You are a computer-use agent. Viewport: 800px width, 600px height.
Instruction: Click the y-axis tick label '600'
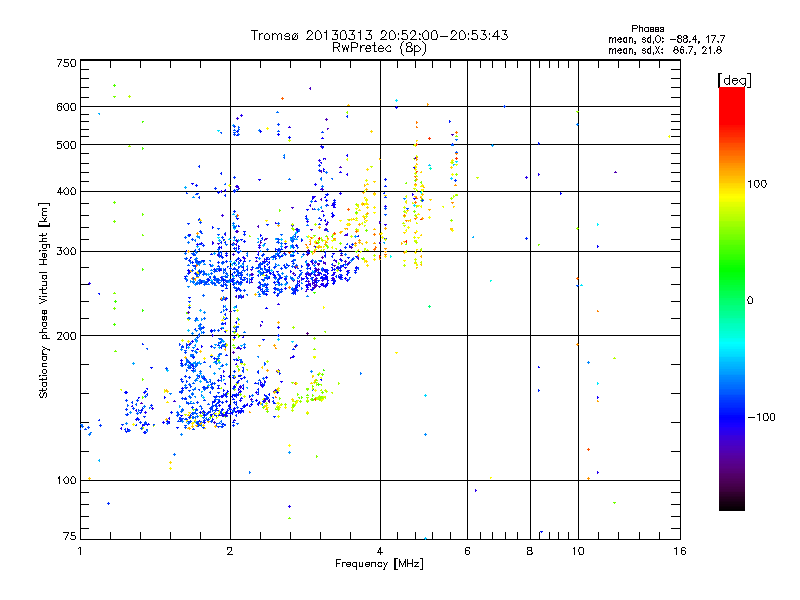coord(67,107)
